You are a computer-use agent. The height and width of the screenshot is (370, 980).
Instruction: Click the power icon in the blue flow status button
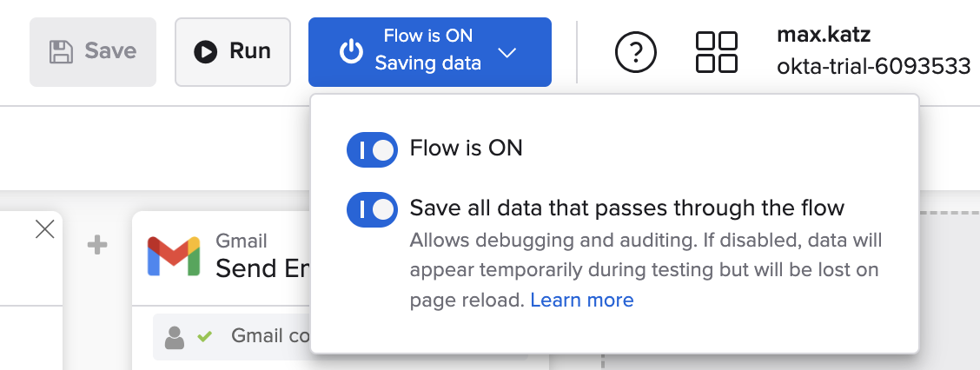[x=351, y=52]
